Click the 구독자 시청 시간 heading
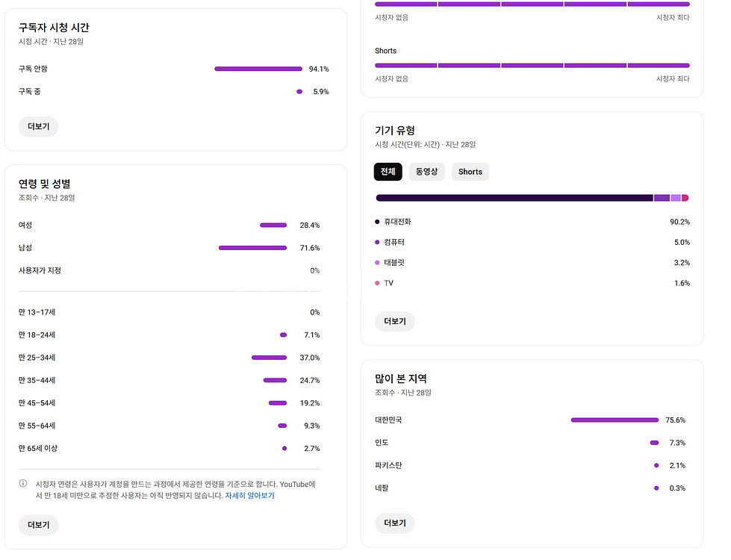The image size is (731, 560). tap(54, 28)
